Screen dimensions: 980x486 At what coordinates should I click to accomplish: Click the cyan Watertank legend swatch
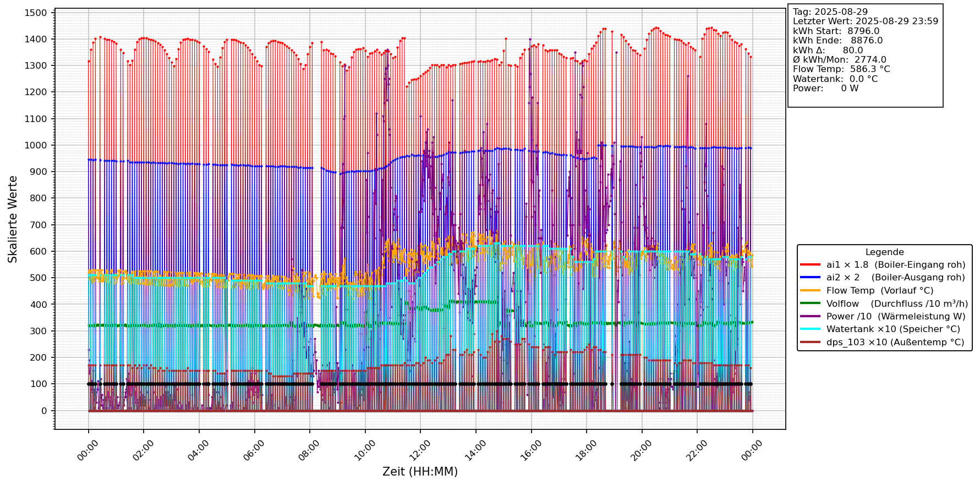(811, 329)
